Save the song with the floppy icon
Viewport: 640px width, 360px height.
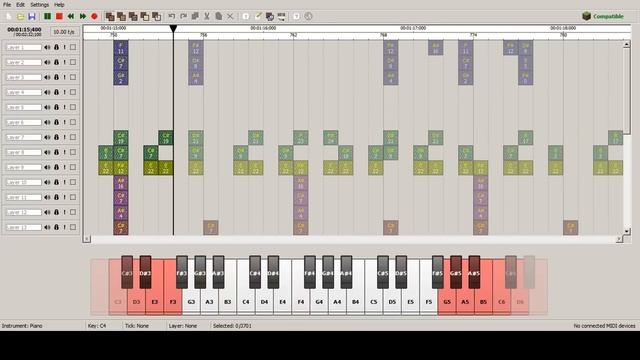coord(32,16)
